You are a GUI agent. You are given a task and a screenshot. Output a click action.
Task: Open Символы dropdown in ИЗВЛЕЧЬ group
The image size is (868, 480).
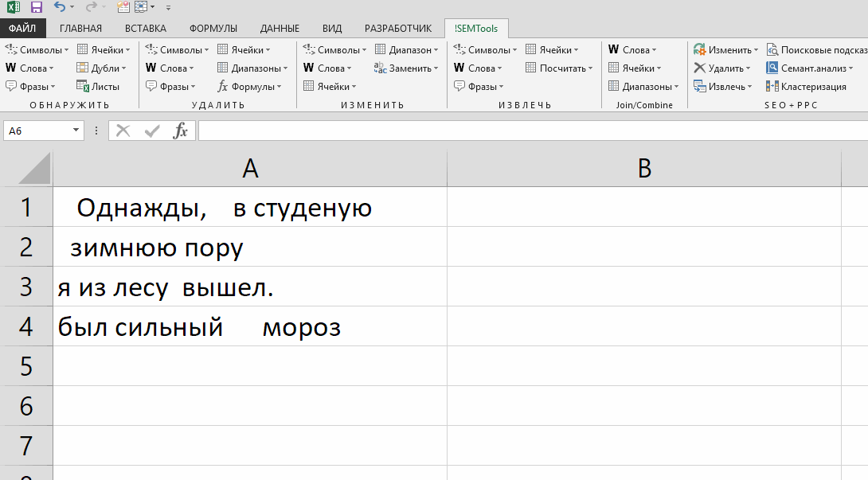[485, 50]
